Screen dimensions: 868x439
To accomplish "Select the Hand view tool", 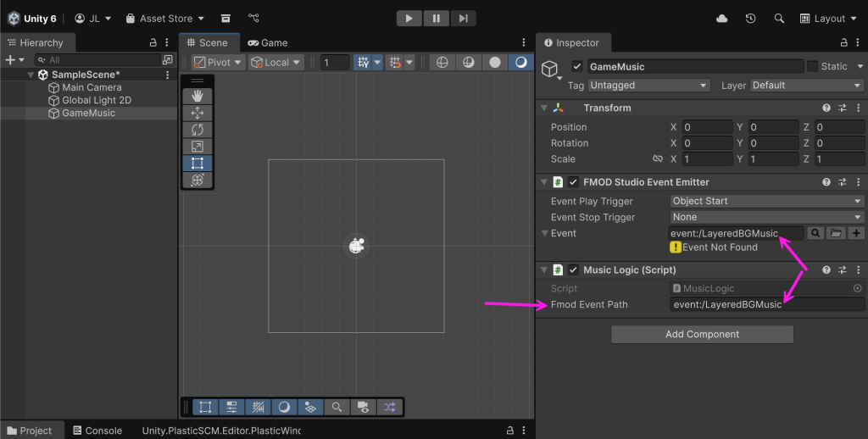I will point(198,96).
